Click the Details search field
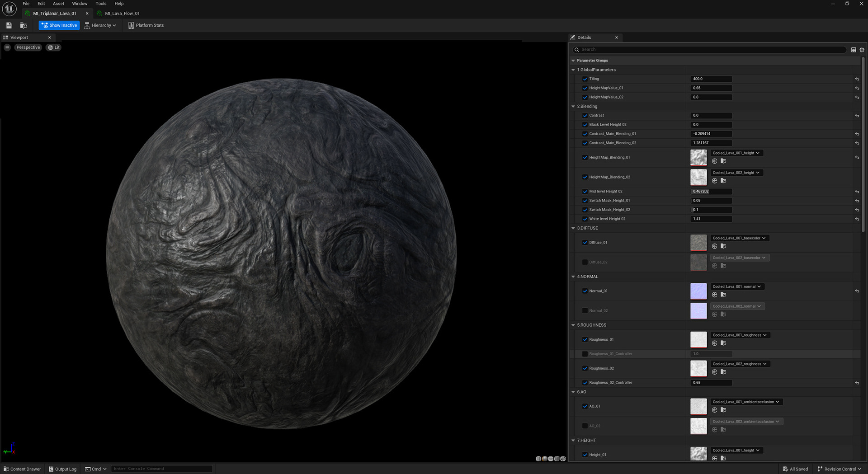 pyautogui.click(x=710, y=50)
